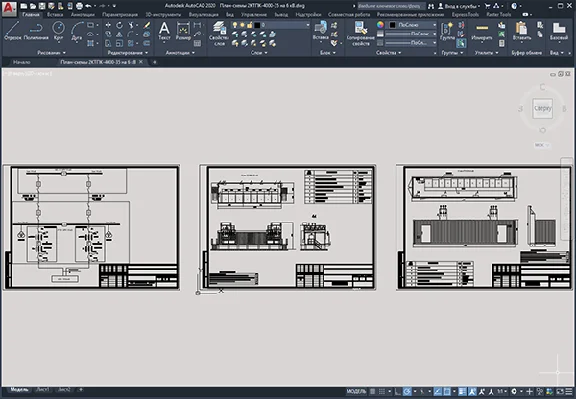
Task: Expand the Редактирование panel dropdown
Action: (128, 53)
